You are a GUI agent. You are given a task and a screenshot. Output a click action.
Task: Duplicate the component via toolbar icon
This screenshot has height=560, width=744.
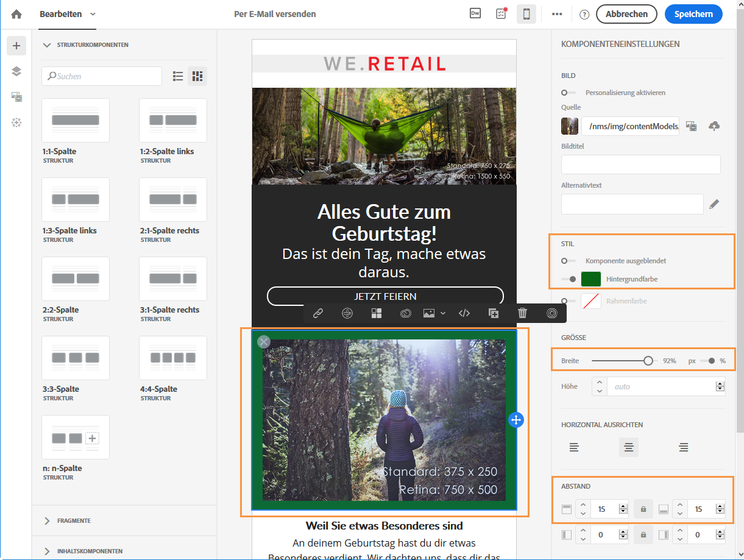tap(494, 313)
